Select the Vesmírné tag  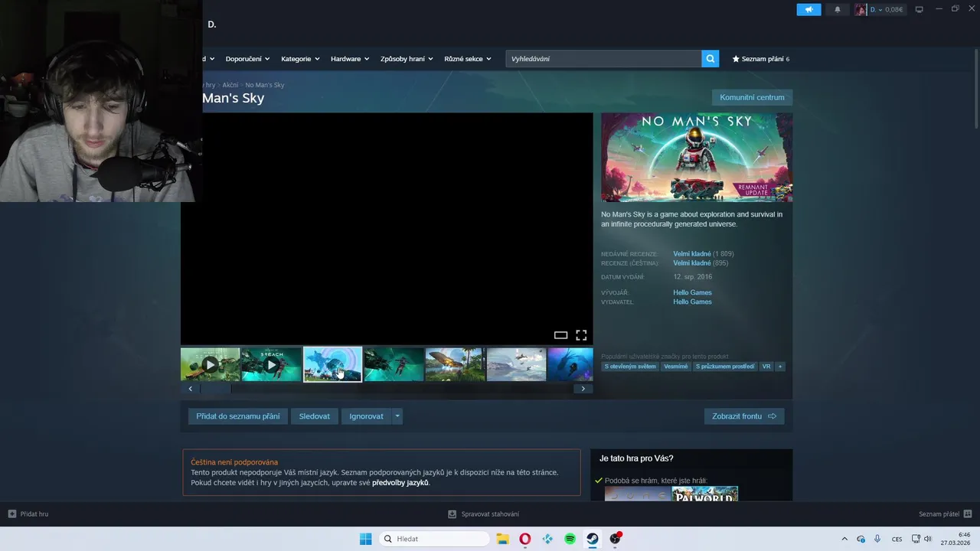pyautogui.click(x=675, y=367)
